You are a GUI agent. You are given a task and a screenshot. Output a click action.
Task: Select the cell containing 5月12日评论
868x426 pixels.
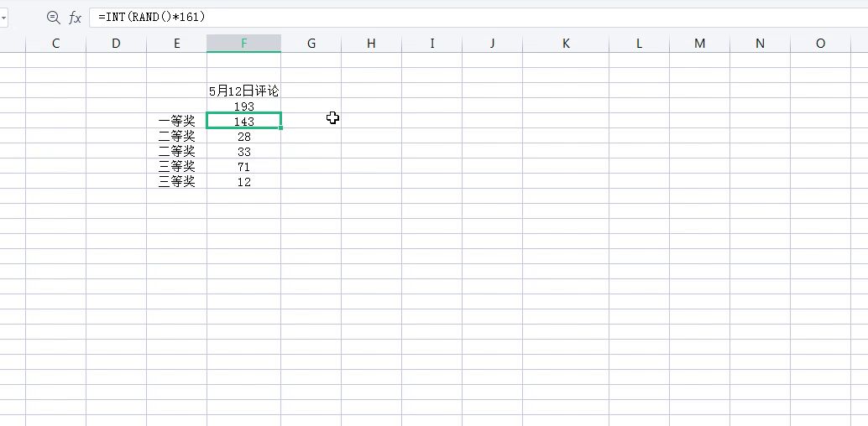tap(243, 91)
